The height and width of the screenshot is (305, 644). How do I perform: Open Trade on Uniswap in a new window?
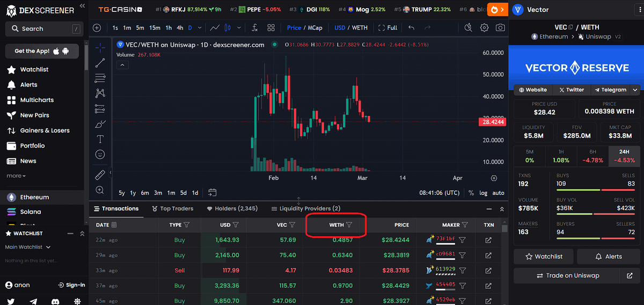point(630,275)
